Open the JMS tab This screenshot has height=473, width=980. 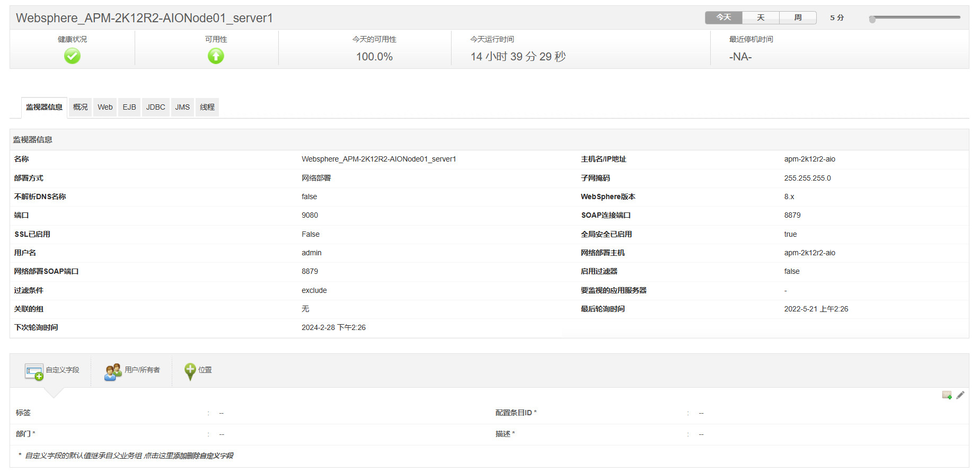point(182,107)
